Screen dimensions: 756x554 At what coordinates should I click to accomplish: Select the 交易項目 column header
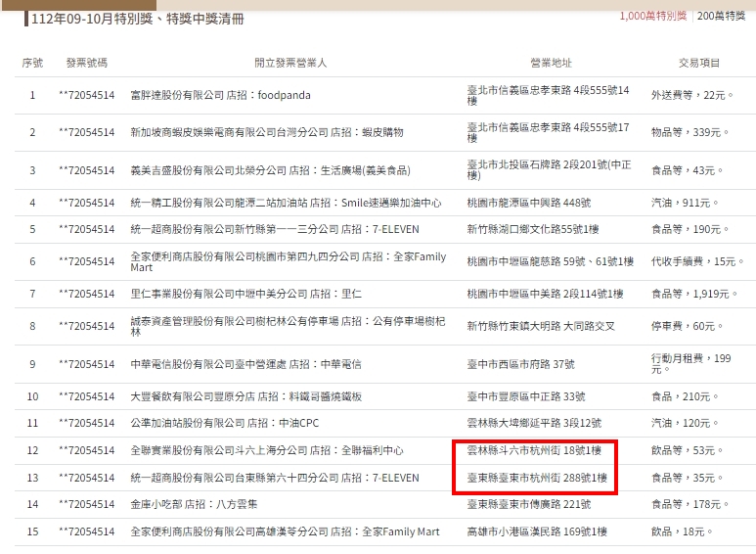tap(699, 63)
